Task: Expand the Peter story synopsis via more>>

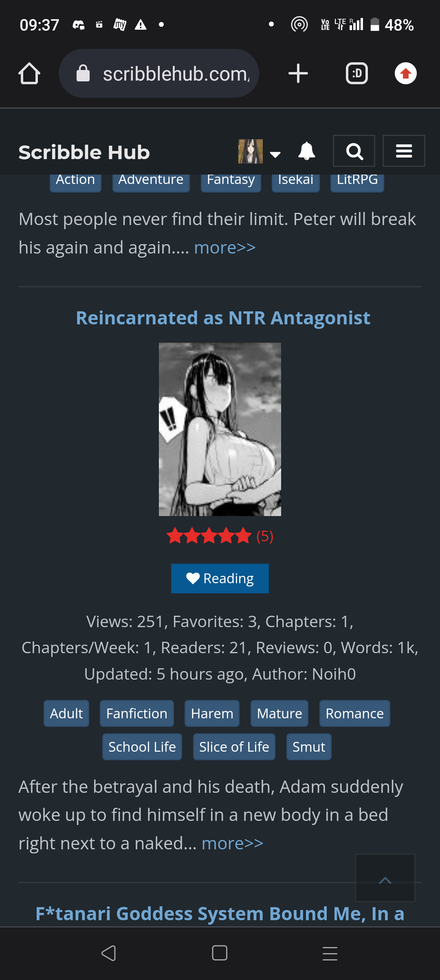Action: point(225,247)
